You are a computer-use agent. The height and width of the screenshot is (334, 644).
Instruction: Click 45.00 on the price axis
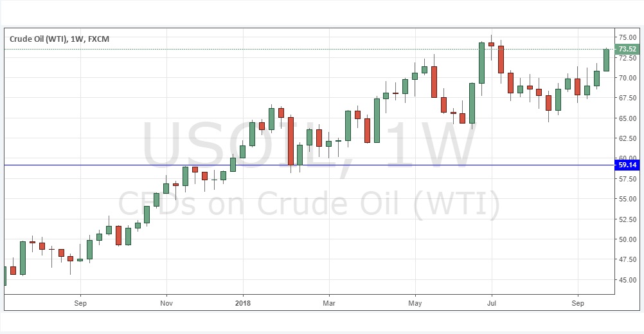click(627, 280)
